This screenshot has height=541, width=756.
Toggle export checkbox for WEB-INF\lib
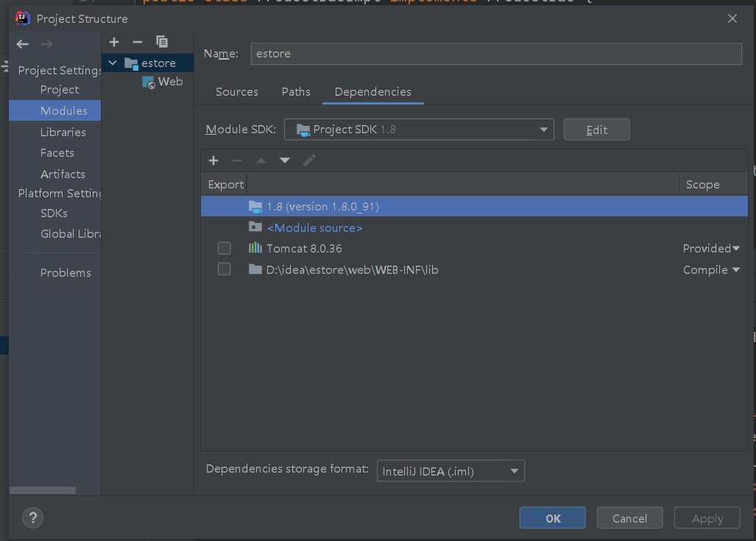click(x=225, y=269)
